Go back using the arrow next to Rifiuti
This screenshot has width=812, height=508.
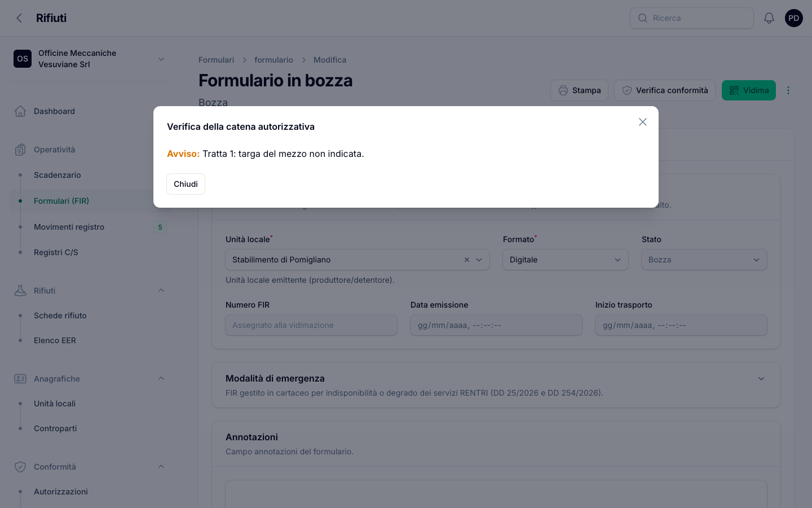(x=20, y=18)
